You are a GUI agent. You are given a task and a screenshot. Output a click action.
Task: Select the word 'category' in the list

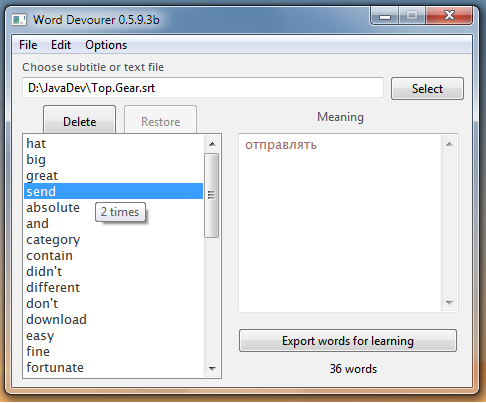click(113, 239)
